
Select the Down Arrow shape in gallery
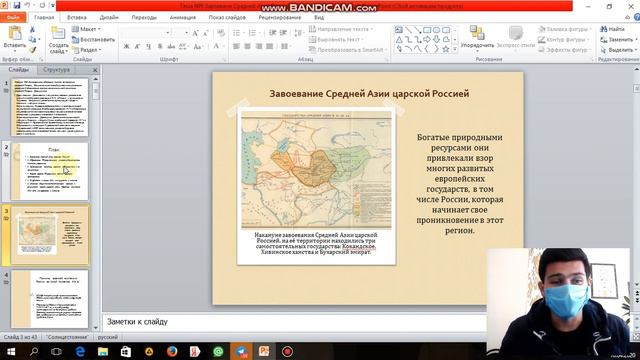436,40
